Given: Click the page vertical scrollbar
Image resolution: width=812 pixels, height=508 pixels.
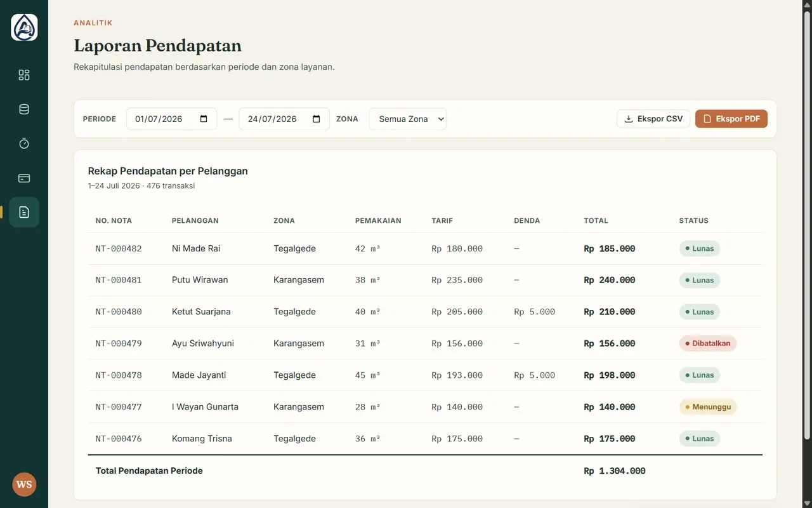Looking at the screenshot, I should [807, 225].
